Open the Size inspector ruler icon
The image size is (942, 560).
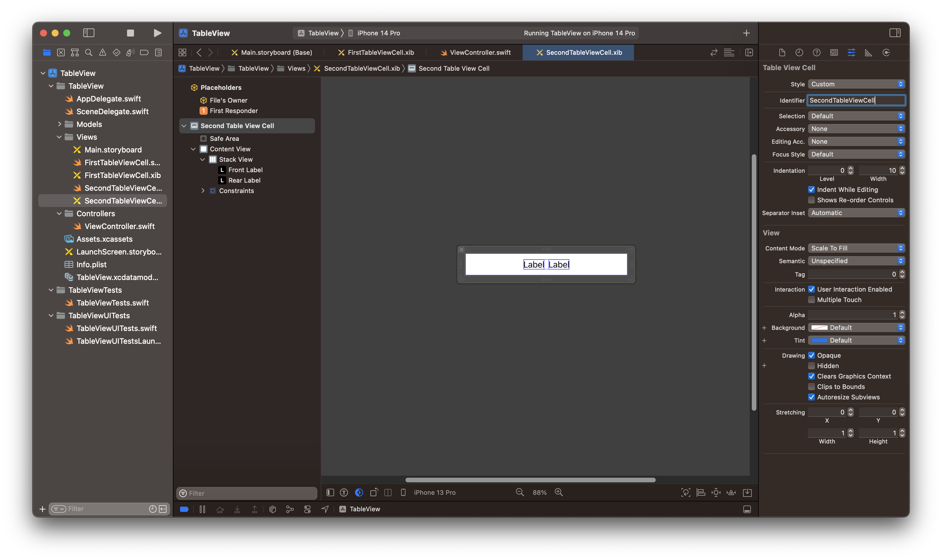[868, 52]
